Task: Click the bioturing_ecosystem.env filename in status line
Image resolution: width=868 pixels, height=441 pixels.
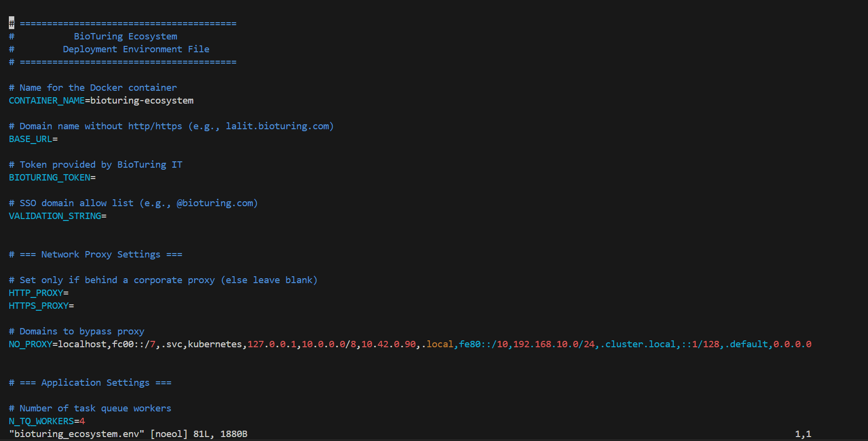Action: point(76,434)
